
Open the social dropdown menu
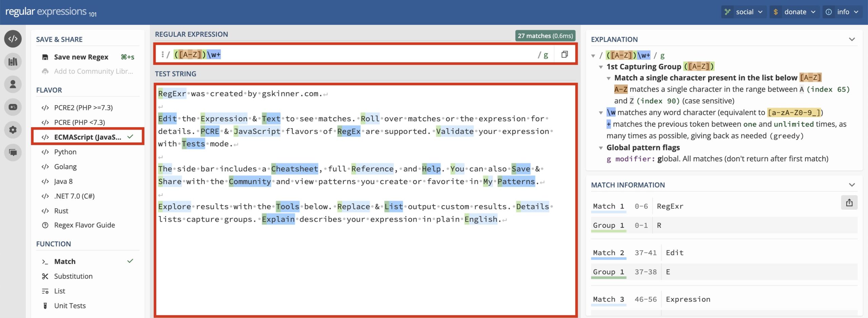pos(744,12)
